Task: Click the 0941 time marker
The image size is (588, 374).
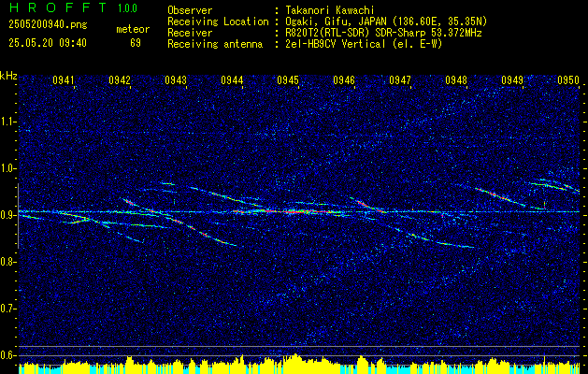Action: pyautogui.click(x=63, y=79)
